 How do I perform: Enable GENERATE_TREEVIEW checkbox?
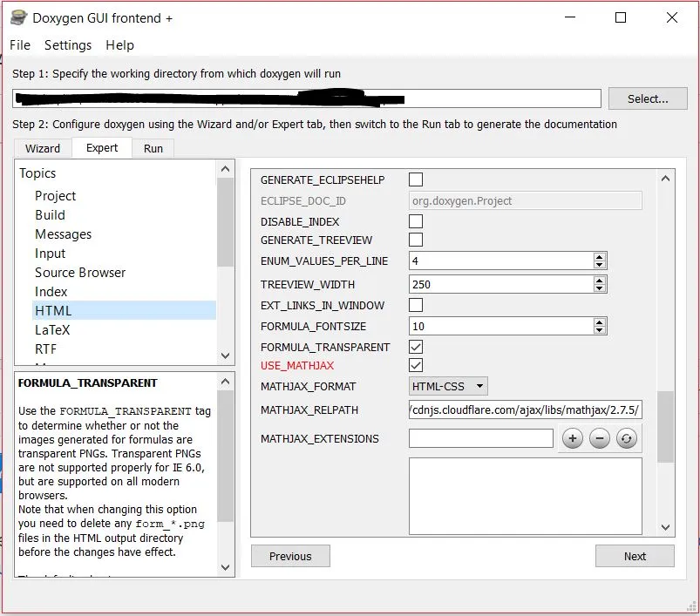pos(416,240)
